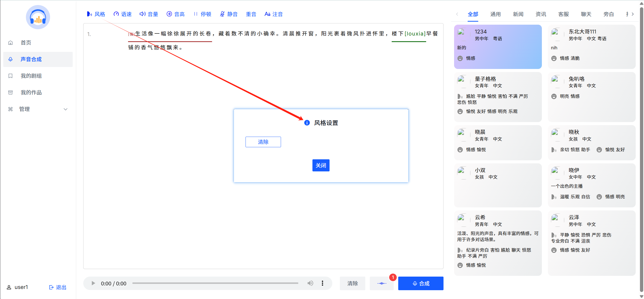The width and height of the screenshot is (644, 299).
Task: Choose the 晓伊 voice card
Action: tap(592, 185)
